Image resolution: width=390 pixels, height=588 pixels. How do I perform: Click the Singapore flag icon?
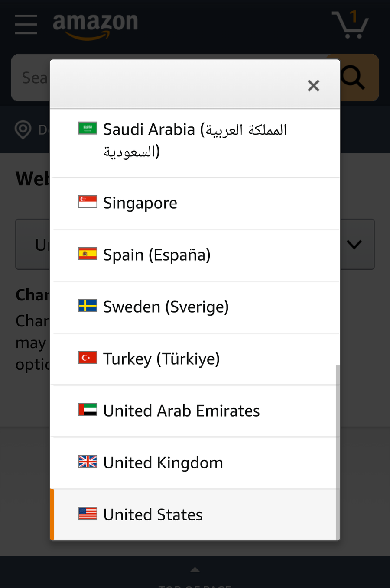(88, 202)
